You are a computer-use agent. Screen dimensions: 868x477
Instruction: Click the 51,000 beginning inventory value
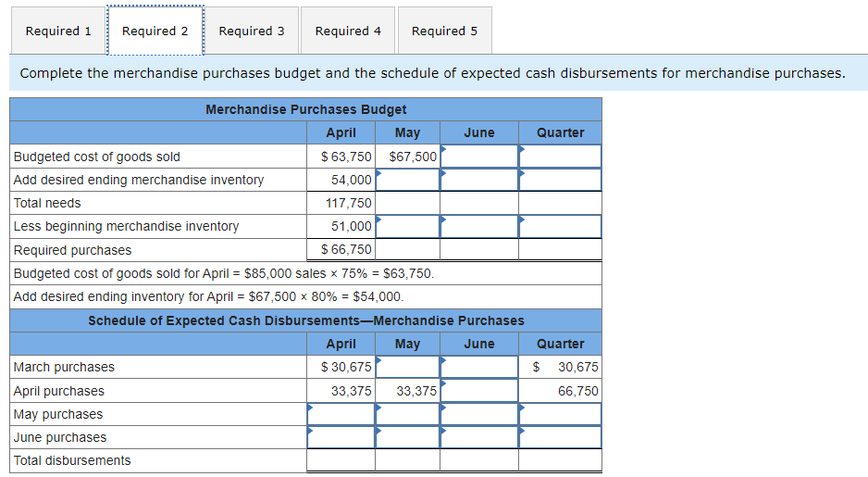352,226
